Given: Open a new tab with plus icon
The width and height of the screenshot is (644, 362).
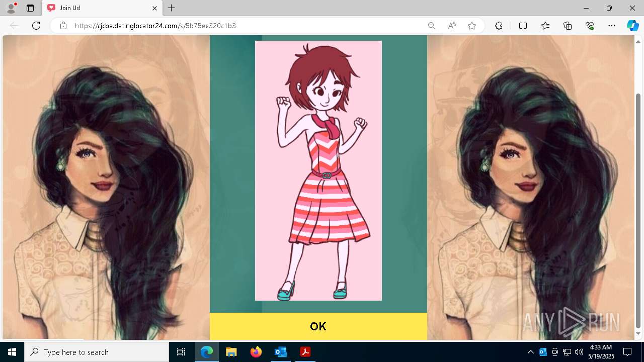Looking at the screenshot, I should pyautogui.click(x=172, y=8).
